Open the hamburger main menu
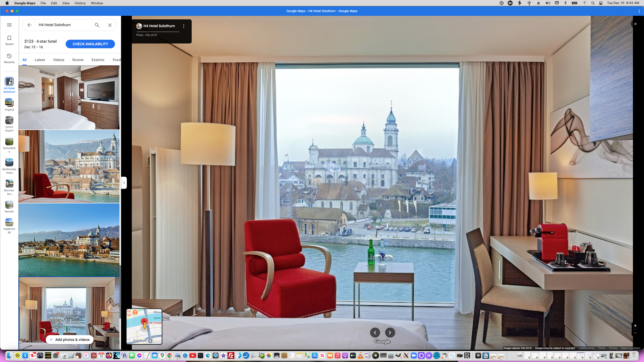644x362 pixels. tap(9, 25)
